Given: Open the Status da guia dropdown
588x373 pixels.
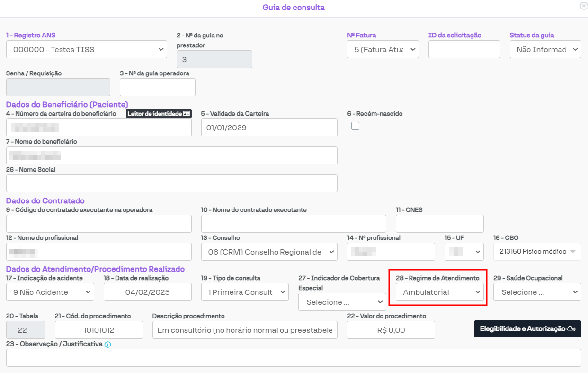Looking at the screenshot, I should click(x=545, y=49).
